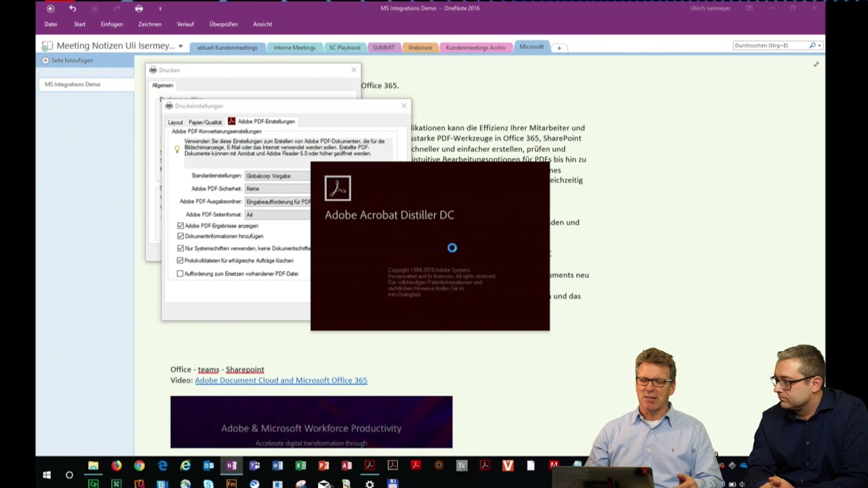Open PowerPoint from the taskbar
Viewport: 868px width, 488px height.
coord(323,466)
